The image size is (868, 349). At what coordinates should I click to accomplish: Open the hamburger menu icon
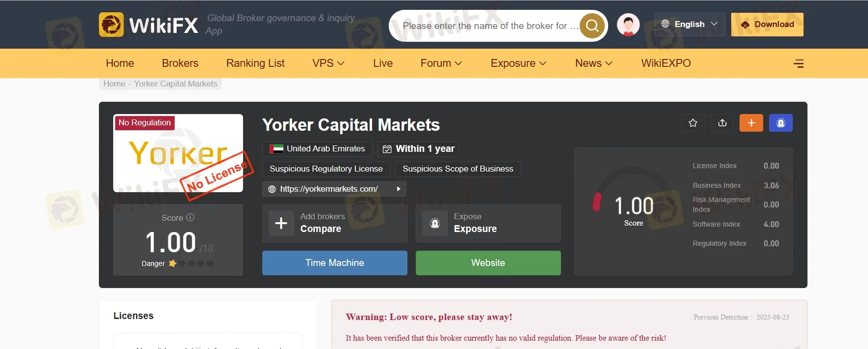point(799,63)
